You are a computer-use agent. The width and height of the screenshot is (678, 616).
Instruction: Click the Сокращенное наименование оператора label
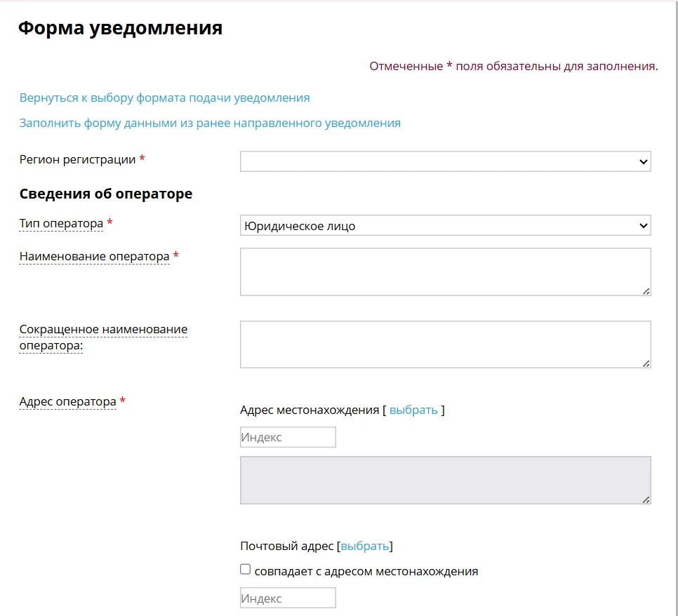point(103,337)
